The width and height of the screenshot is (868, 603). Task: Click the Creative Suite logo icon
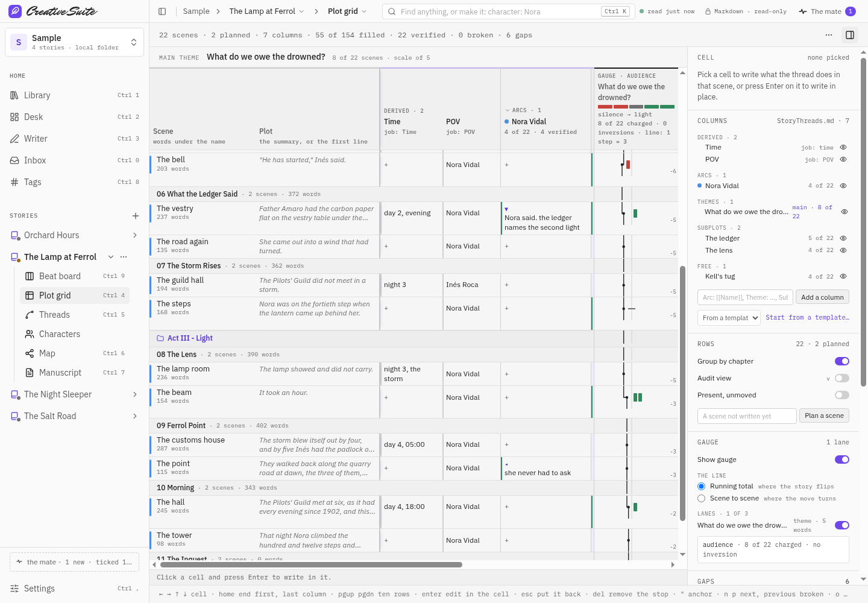[15, 11]
